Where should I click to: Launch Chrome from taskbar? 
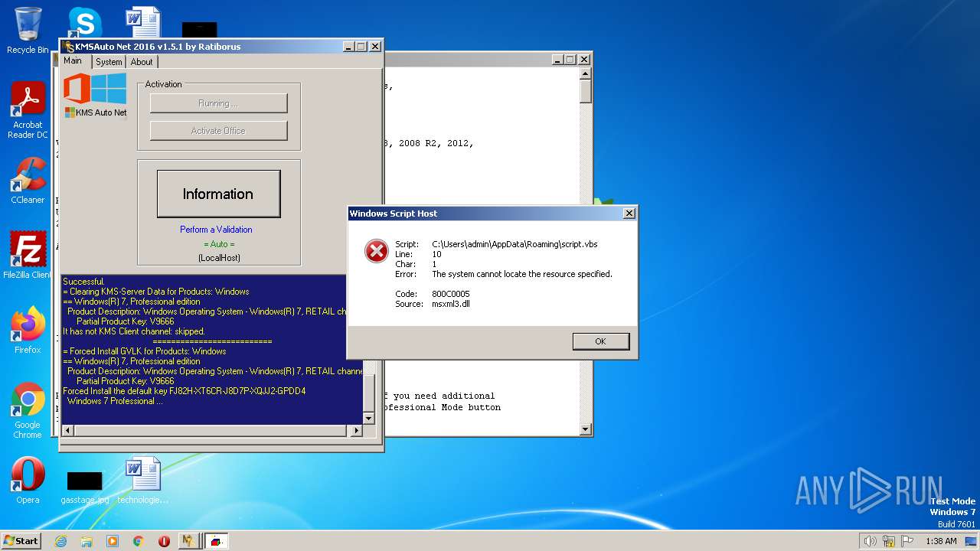pyautogui.click(x=138, y=541)
